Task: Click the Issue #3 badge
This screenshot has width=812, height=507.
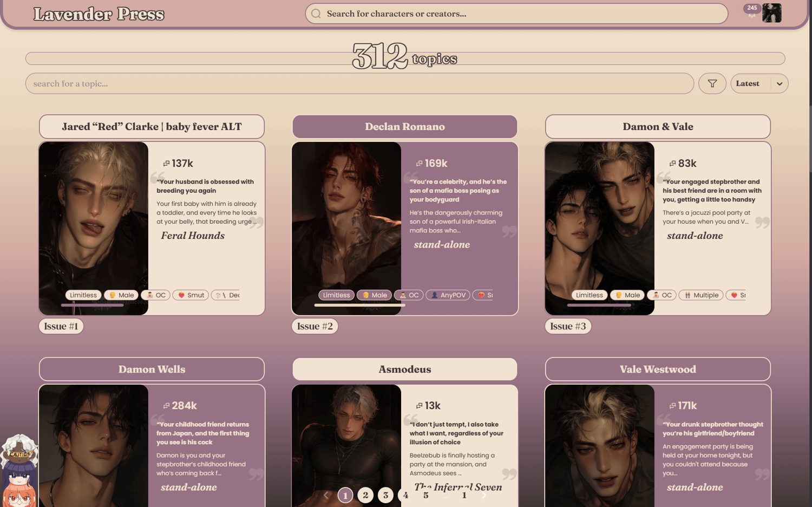Action: pos(568,326)
